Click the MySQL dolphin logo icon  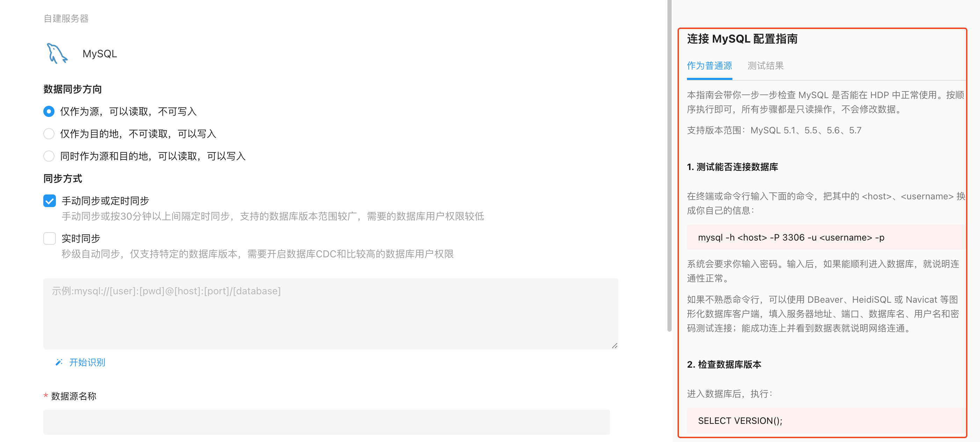tap(57, 54)
